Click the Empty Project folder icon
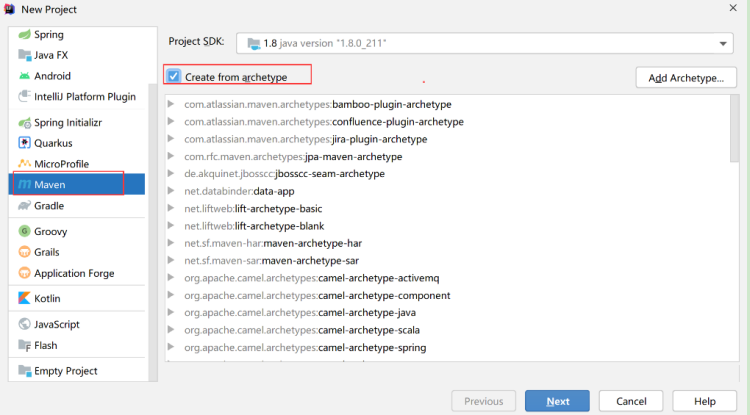This screenshot has width=750, height=415. 24,371
